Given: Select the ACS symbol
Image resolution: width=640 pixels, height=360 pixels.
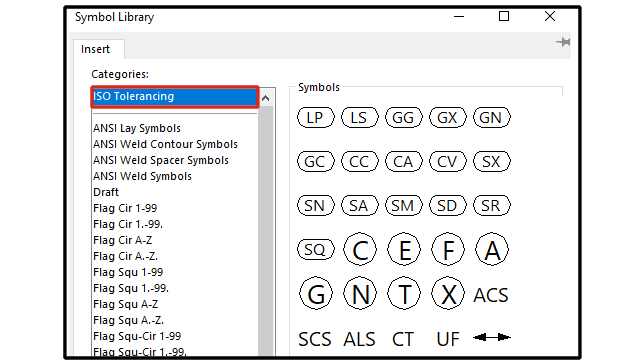Looking at the screenshot, I should pos(491,295).
